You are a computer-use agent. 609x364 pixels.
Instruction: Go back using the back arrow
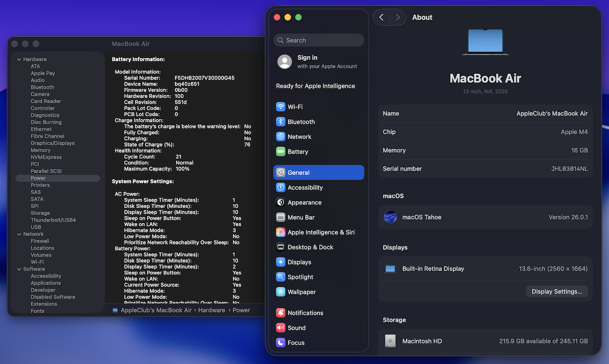click(x=382, y=18)
